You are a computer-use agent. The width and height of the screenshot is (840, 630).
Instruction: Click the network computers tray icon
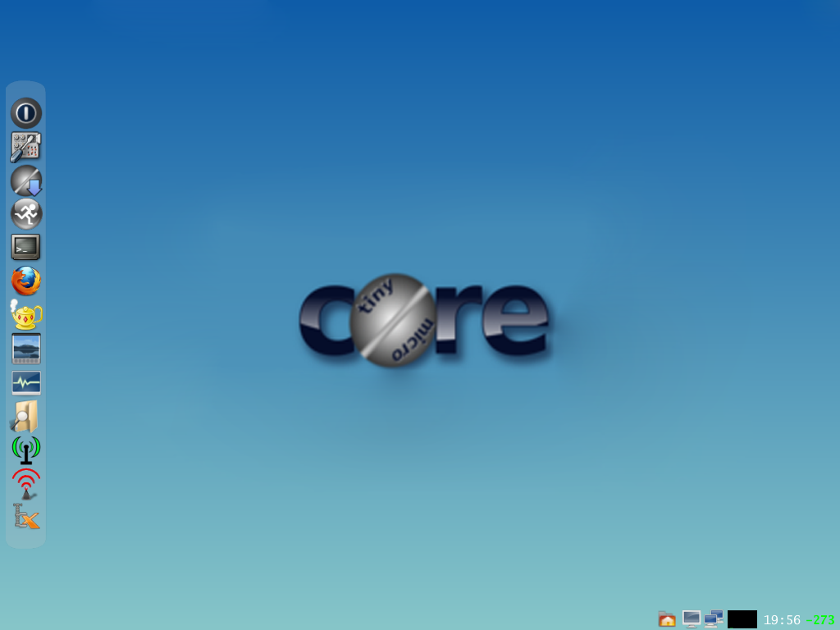coord(714,619)
